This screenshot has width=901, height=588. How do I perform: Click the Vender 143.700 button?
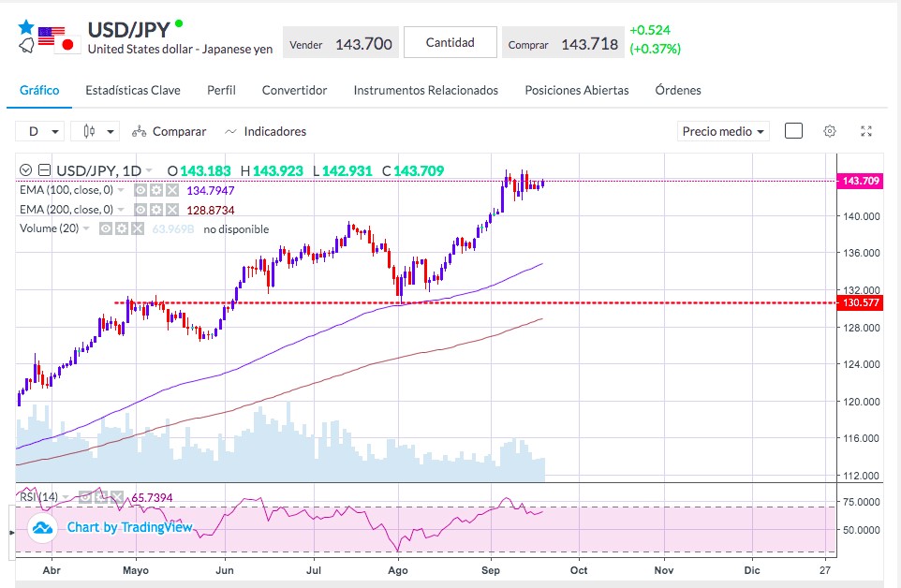click(x=341, y=42)
